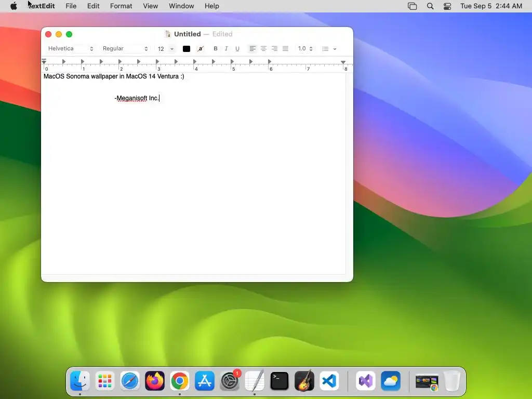Toggle italic formatting button
The width and height of the screenshot is (532, 399).
(227, 48)
